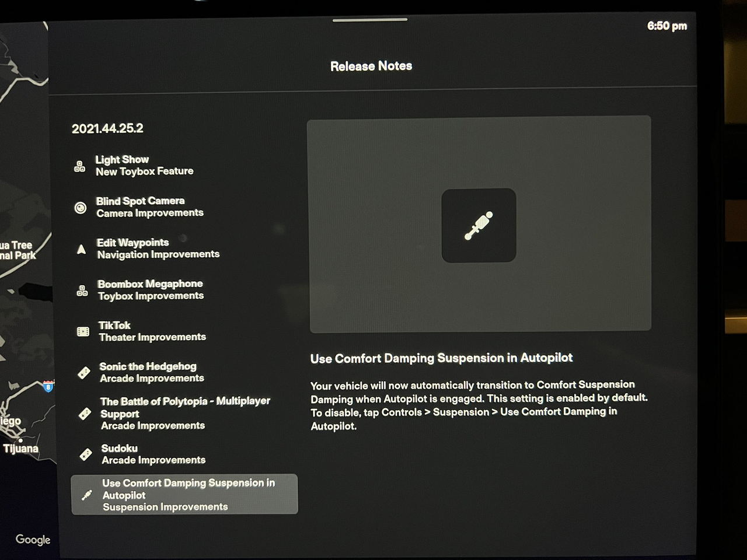Tap the Tijuana label on the map

click(x=21, y=449)
